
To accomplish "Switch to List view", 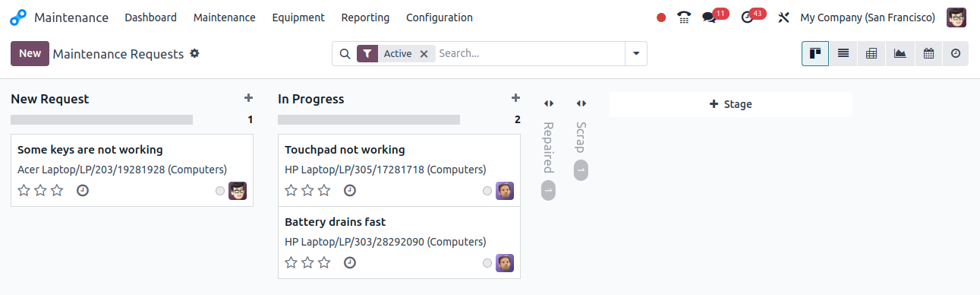I will (843, 54).
